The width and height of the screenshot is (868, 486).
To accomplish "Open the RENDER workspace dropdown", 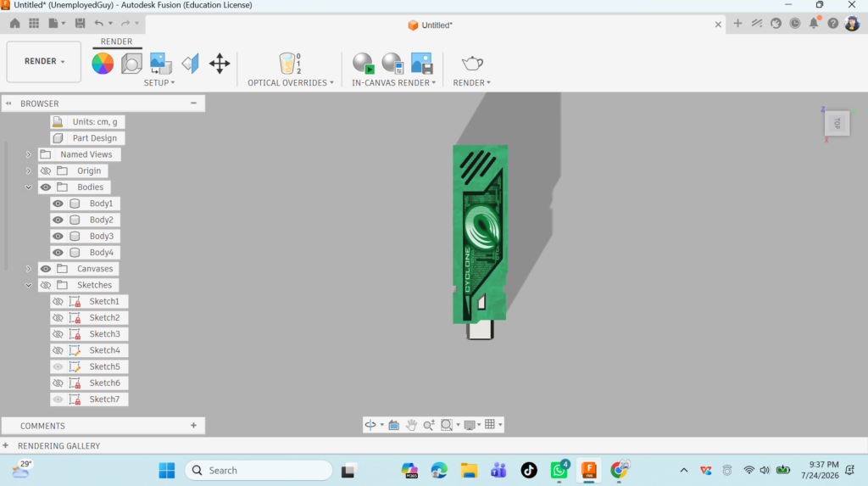I will [x=44, y=62].
